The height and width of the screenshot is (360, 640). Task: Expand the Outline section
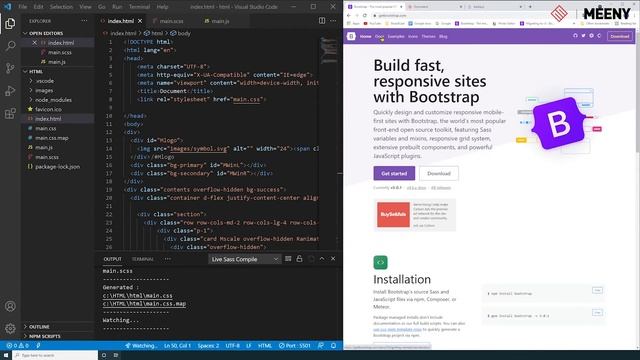(39, 327)
